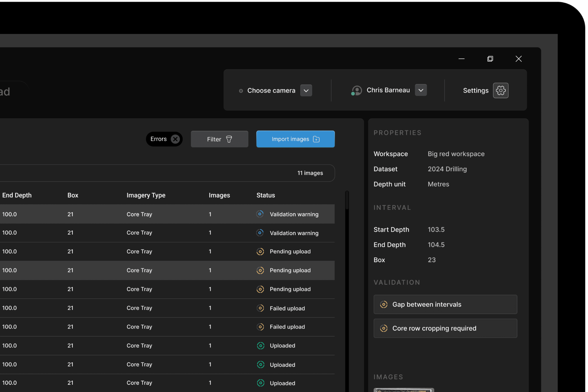
Task: Click status icon of first Failed upload row
Action: 260,308
